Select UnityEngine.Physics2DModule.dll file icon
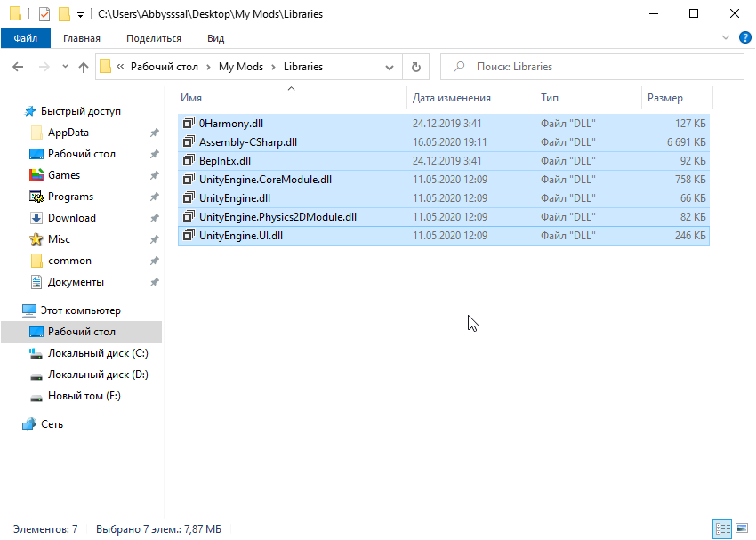The width and height of the screenshot is (756, 540). coord(189,216)
